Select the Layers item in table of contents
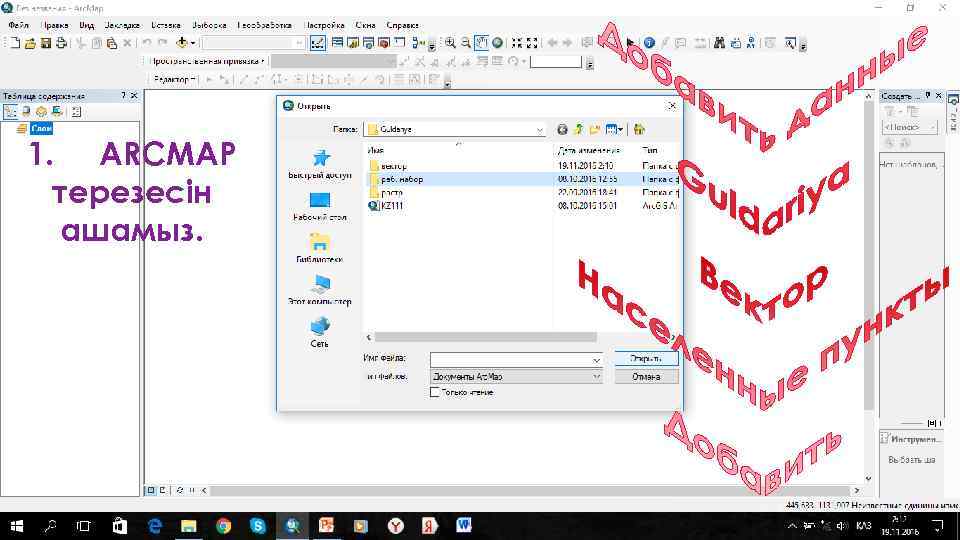960x540 pixels. tap(41, 129)
